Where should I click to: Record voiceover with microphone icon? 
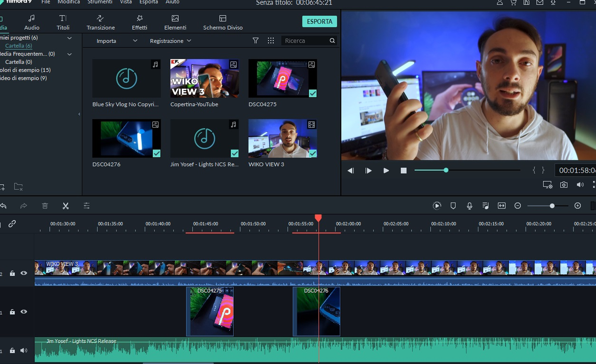[x=469, y=206]
